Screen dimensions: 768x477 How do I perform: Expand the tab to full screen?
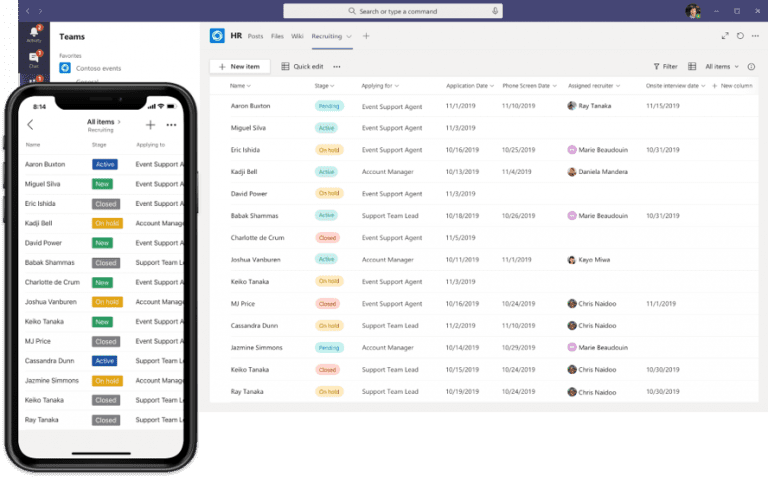click(725, 36)
